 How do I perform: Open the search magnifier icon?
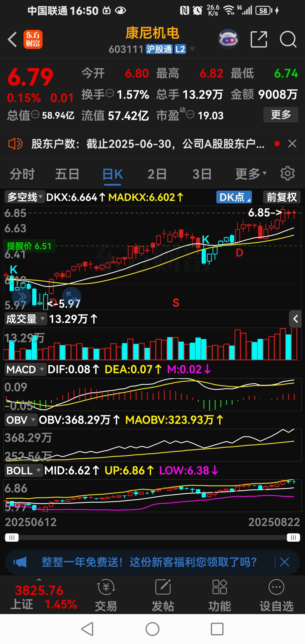(288, 39)
